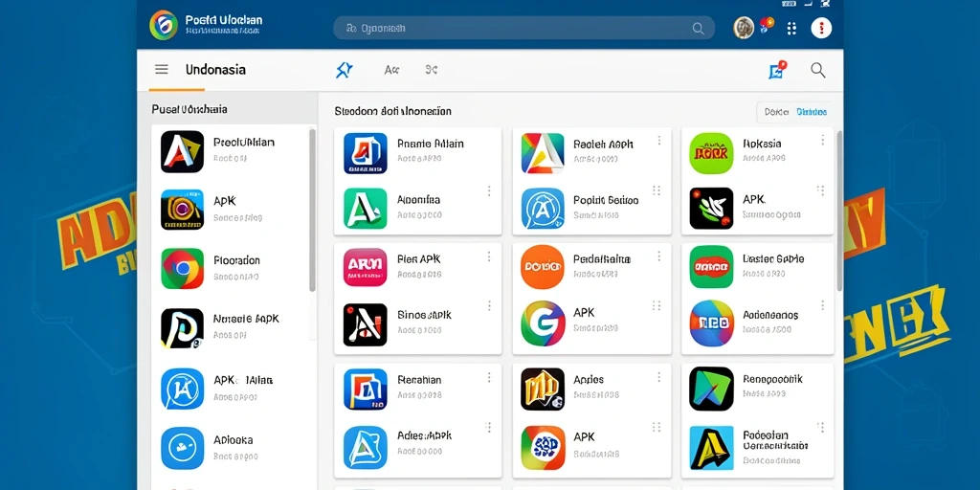Click the six-dot handle on Pedooian
This screenshot has width=980, height=490.
pos(820,427)
